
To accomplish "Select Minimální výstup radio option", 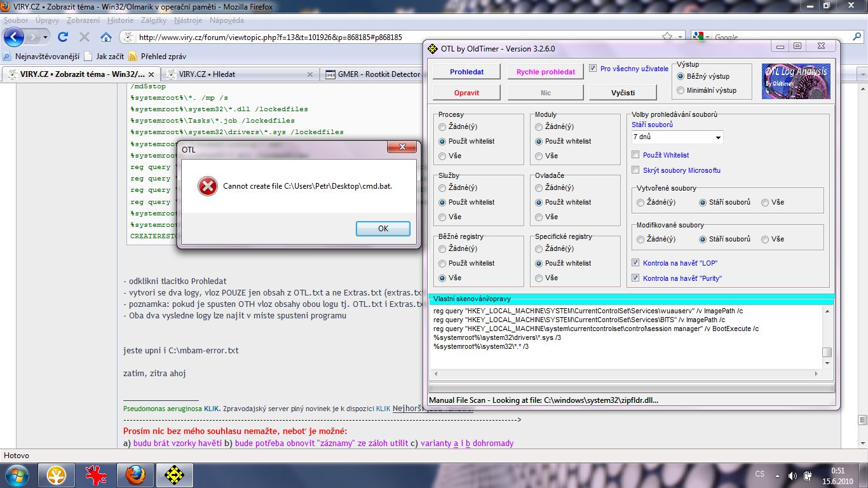I will coord(681,90).
